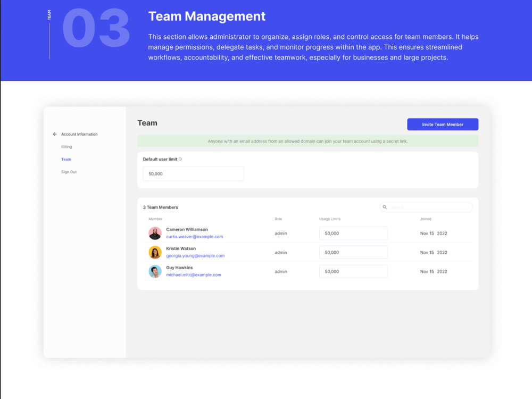Click Kristin Watson's joined date Nov 15 2022
Image resolution: width=532 pixels, height=399 pixels.
point(434,252)
